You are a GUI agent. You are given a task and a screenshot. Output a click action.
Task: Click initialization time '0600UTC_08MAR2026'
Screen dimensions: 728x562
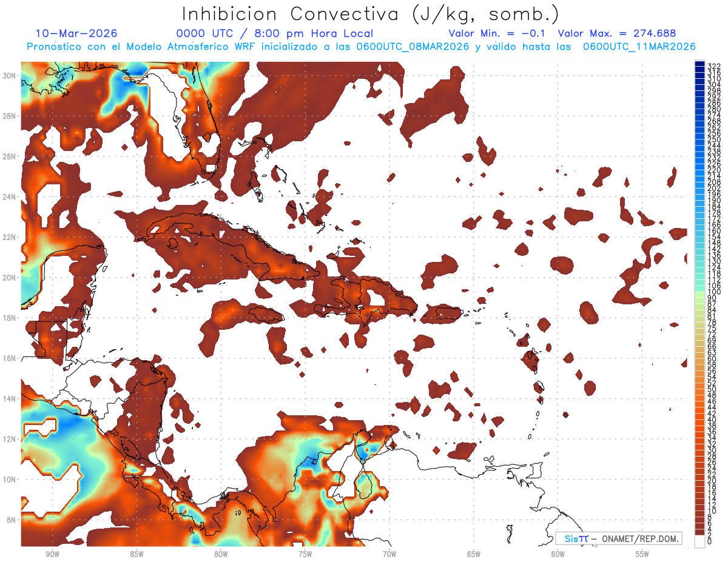pyautogui.click(x=413, y=47)
